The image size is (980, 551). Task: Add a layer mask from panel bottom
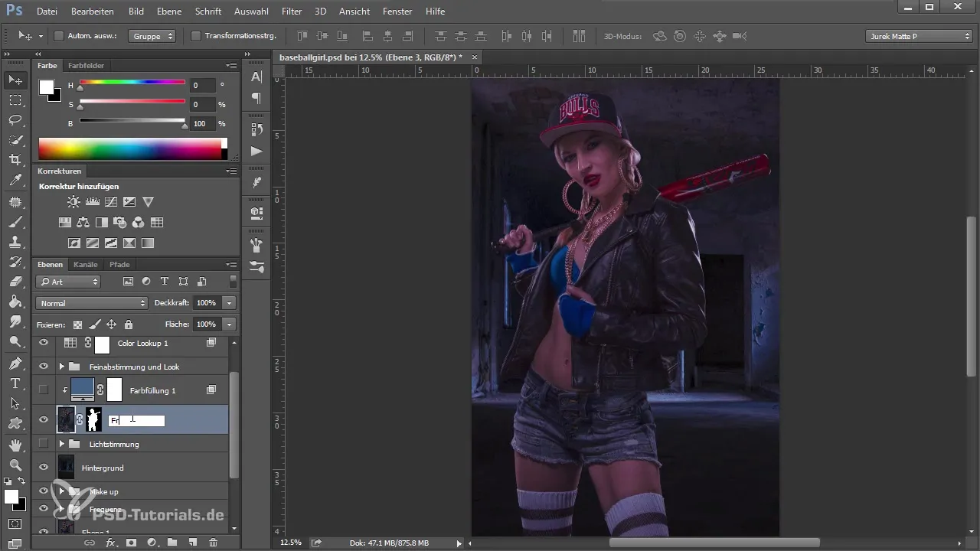[x=131, y=543]
